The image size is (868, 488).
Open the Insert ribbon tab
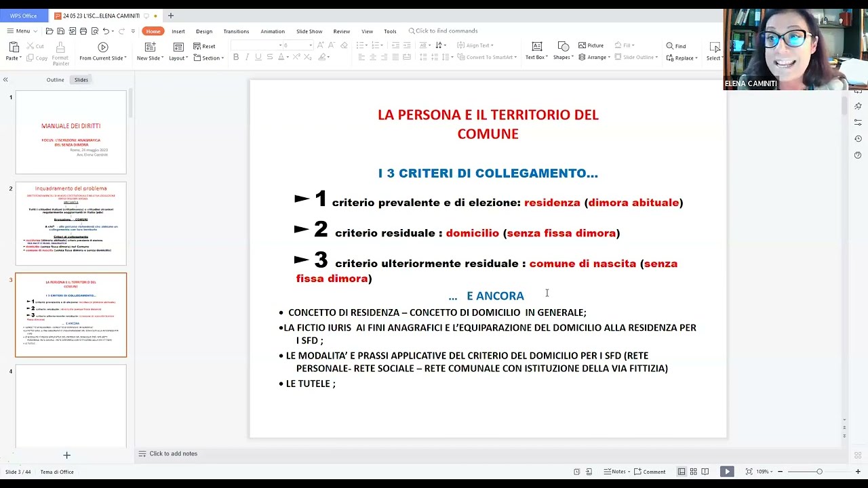178,31
